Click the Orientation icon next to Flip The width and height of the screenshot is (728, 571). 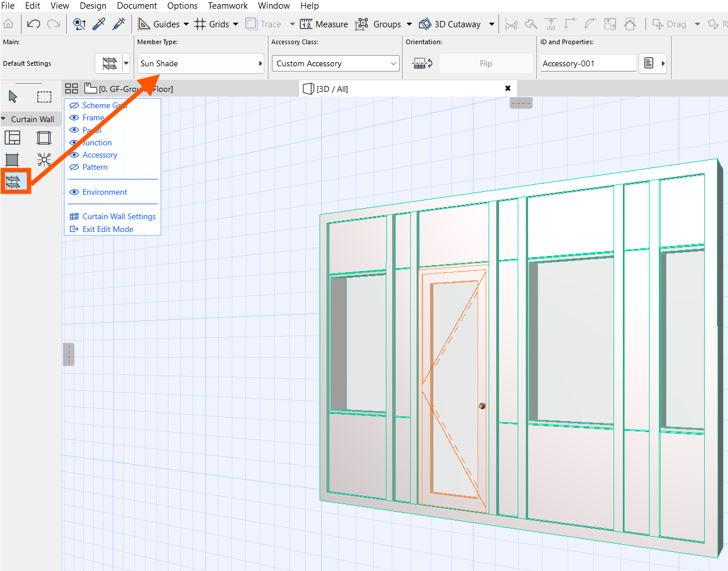coord(422,63)
